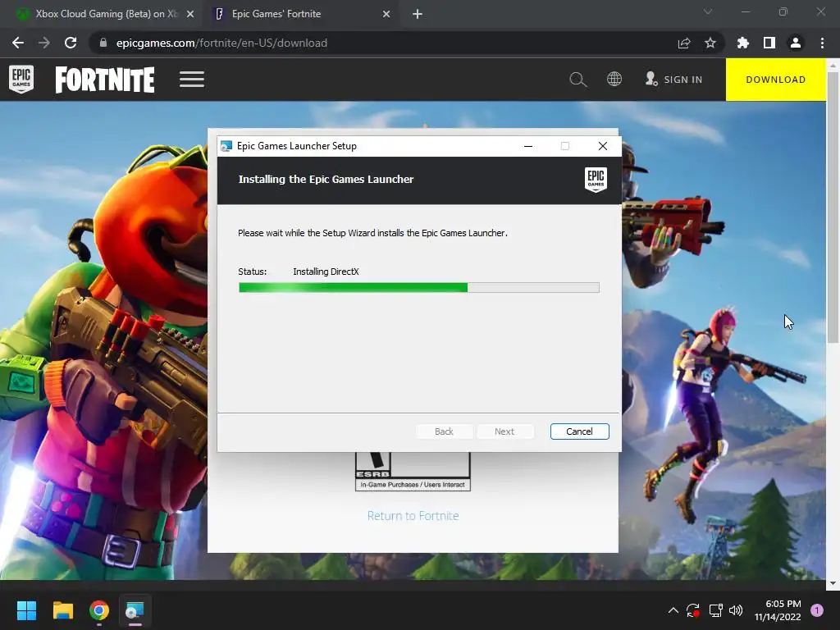Click the yellow DOWNLOAD button

[x=776, y=80]
